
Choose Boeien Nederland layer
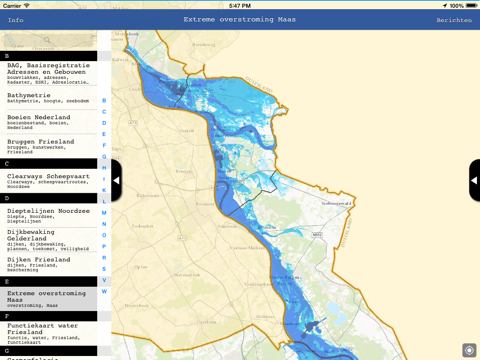pyautogui.click(x=49, y=122)
